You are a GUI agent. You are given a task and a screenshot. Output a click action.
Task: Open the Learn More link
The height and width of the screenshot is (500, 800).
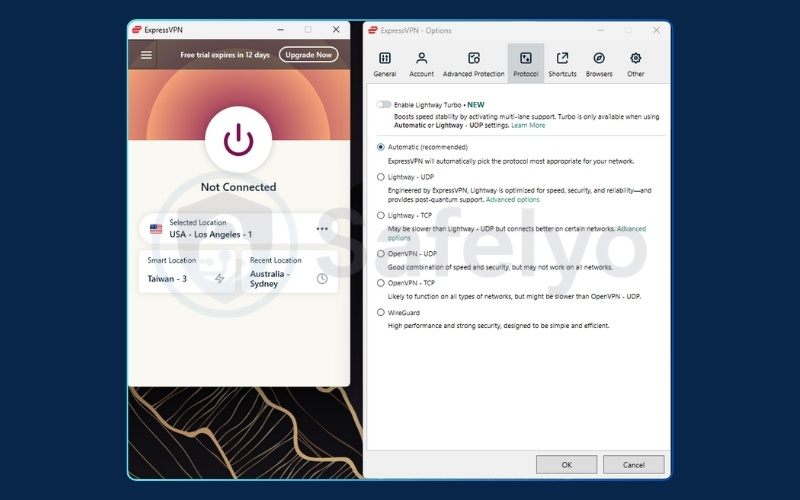click(x=528, y=126)
